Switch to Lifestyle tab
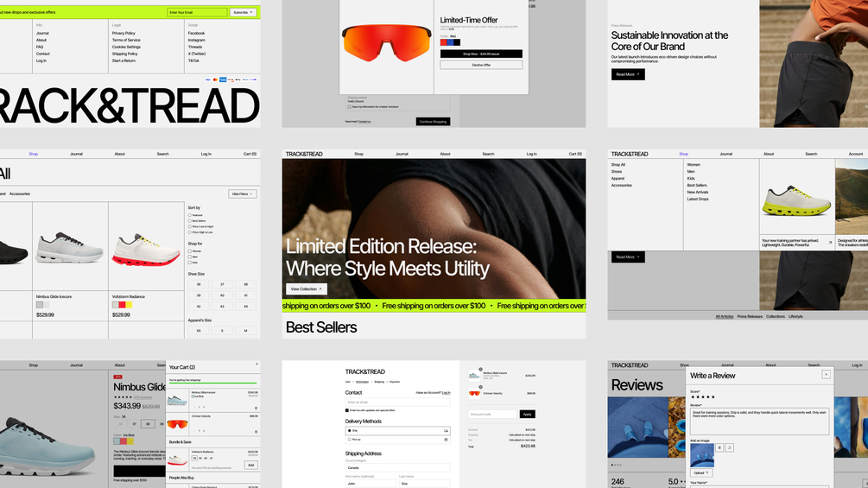The width and height of the screenshot is (868, 488). coord(795,316)
